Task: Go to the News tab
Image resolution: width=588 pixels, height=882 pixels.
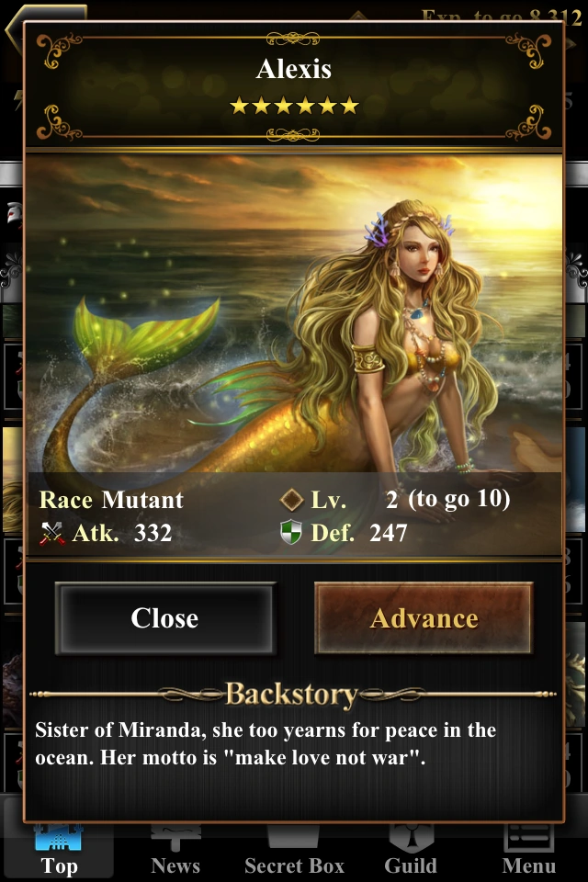Action: pyautogui.click(x=175, y=865)
